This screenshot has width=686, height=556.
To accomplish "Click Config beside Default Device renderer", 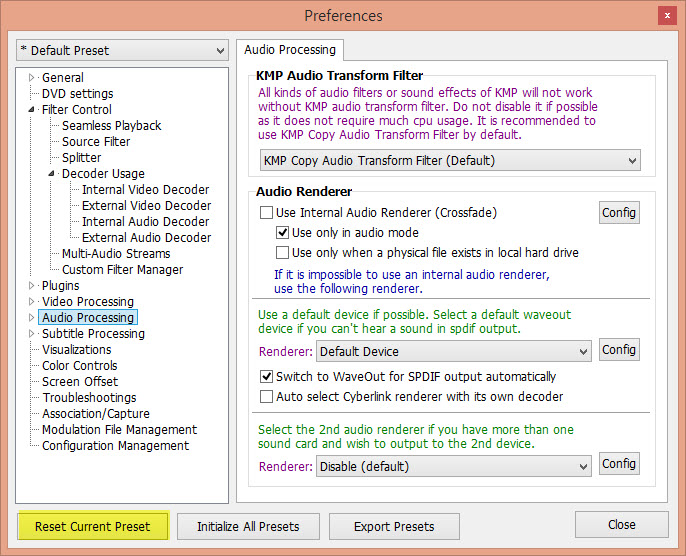I will pos(619,350).
